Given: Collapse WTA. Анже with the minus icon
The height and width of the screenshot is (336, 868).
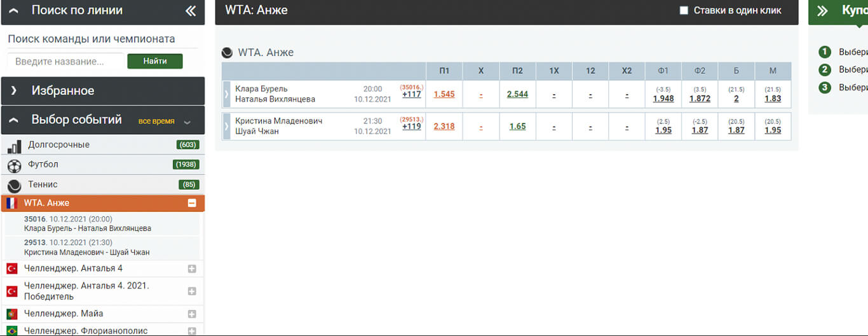Looking at the screenshot, I should coord(192,203).
